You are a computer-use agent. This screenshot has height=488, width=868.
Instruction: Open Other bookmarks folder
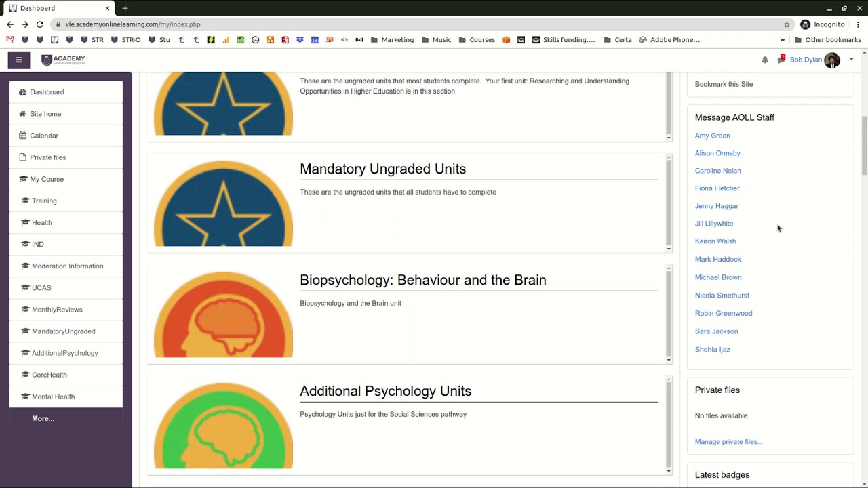[x=827, y=40]
